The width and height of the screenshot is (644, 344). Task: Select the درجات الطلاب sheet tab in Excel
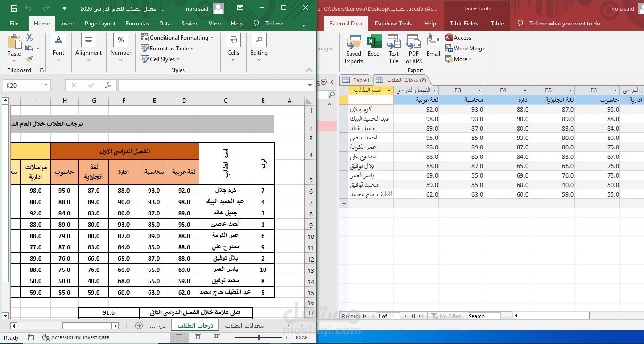click(x=195, y=326)
